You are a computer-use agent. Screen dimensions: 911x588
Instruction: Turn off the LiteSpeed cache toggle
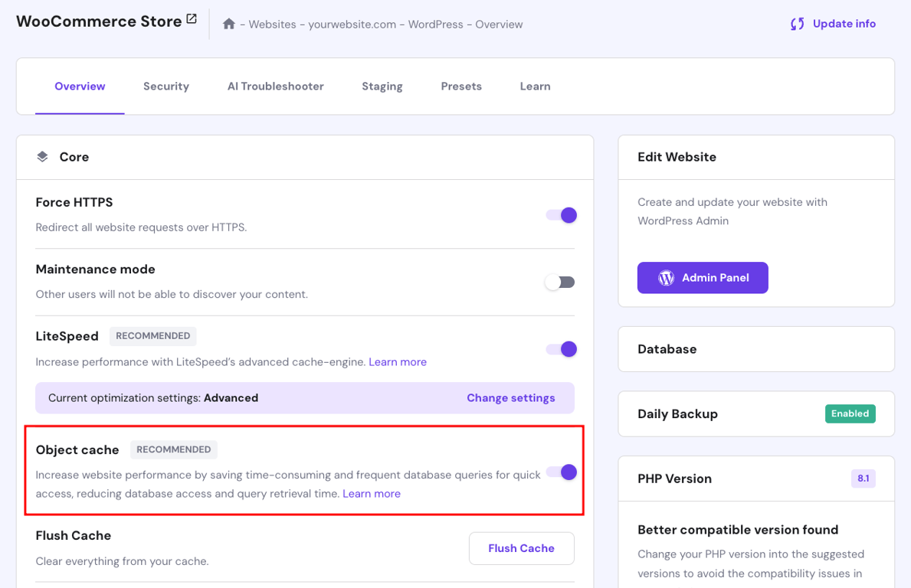[x=559, y=348]
